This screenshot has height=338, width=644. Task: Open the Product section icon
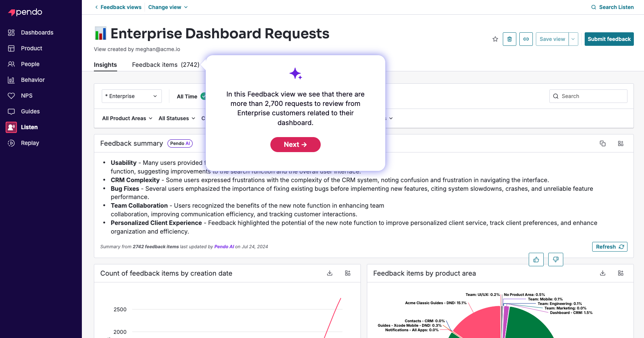pyautogui.click(x=11, y=48)
